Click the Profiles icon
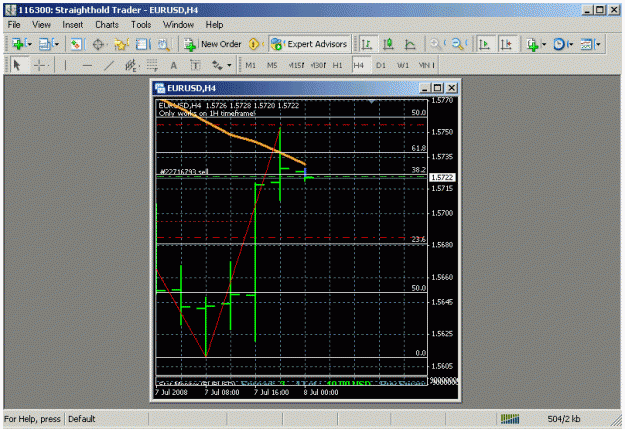Viewport: 625px width, 429px height. click(x=45, y=44)
